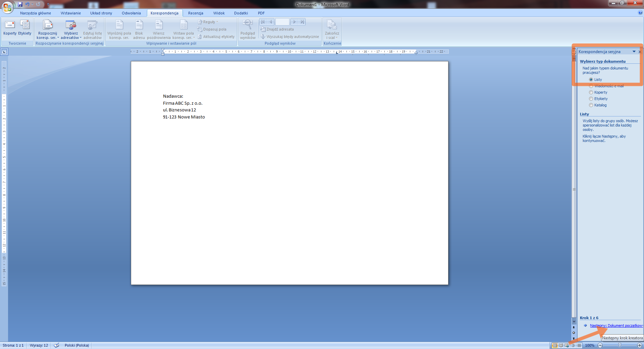Switch to the Wstawianie tab
644x349 pixels.
click(x=70, y=13)
